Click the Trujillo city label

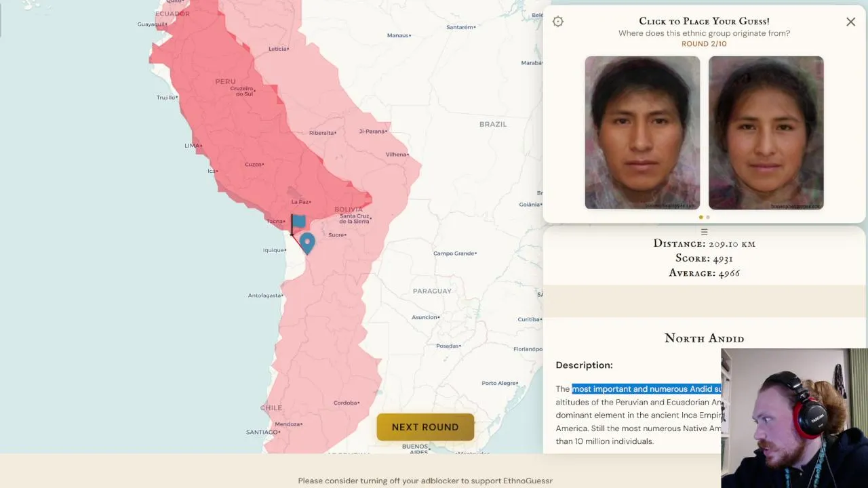coord(166,98)
